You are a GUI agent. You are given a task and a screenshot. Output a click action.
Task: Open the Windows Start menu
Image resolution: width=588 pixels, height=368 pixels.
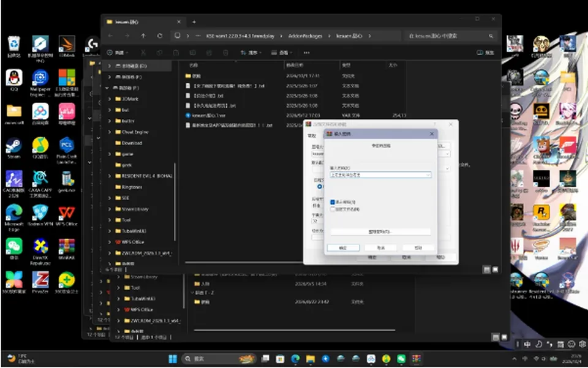point(173,359)
